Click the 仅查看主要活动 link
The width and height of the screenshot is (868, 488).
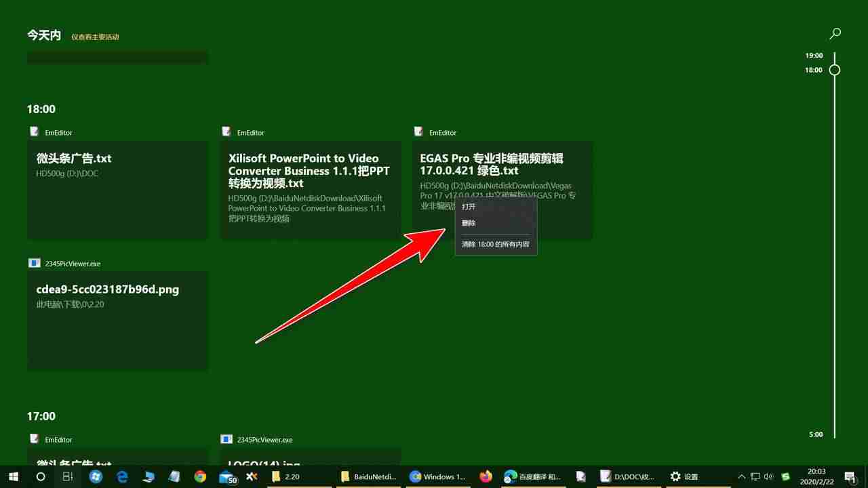point(95,37)
